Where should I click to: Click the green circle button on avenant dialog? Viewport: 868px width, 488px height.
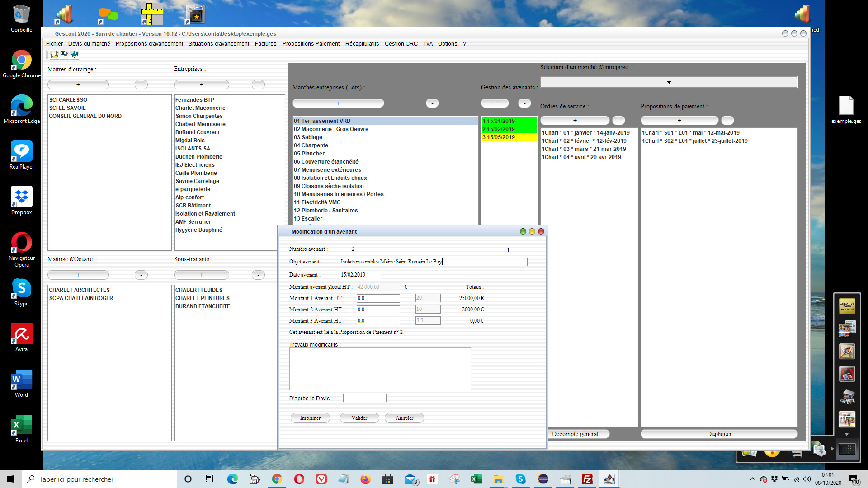coord(523,231)
